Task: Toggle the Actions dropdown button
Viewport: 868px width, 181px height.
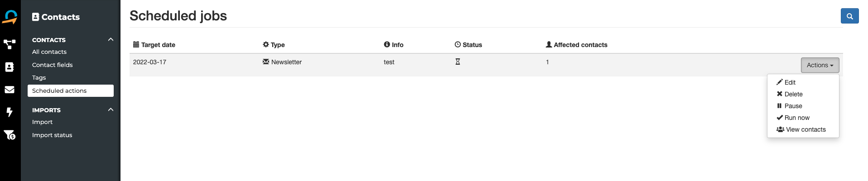Action: coord(820,65)
